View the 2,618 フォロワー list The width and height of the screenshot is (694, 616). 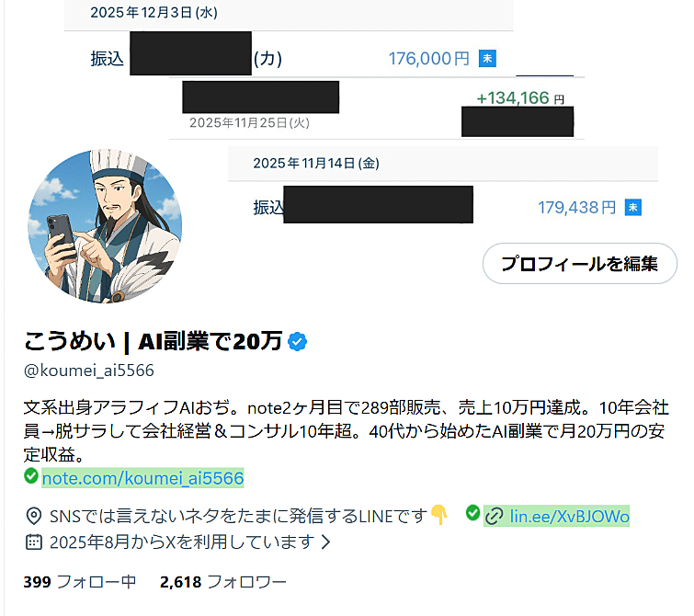coord(223,582)
